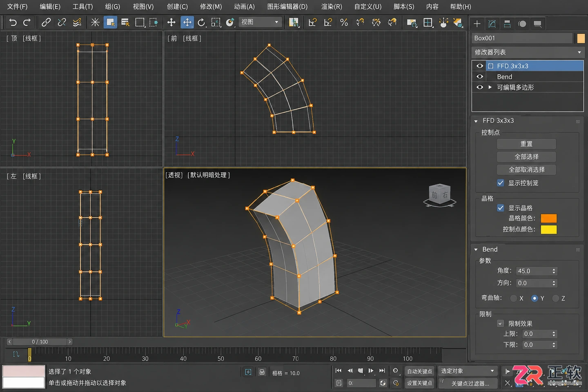This screenshot has width=588, height=392.
Task: Select the Link tool chain icon
Action: (x=46, y=22)
